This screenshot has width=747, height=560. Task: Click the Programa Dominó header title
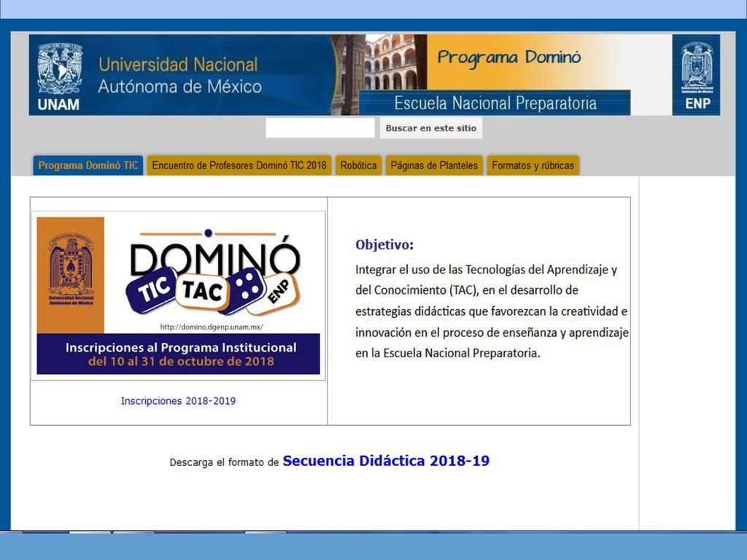[x=508, y=58]
